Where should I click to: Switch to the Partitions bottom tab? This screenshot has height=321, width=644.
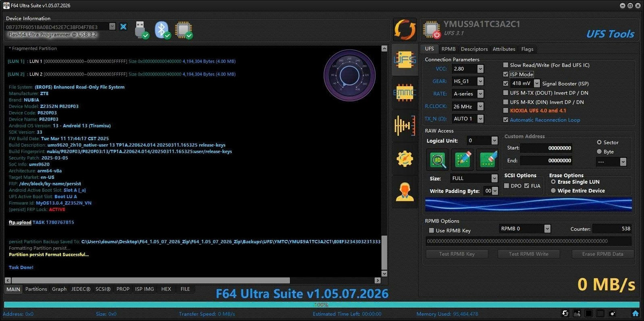36,289
